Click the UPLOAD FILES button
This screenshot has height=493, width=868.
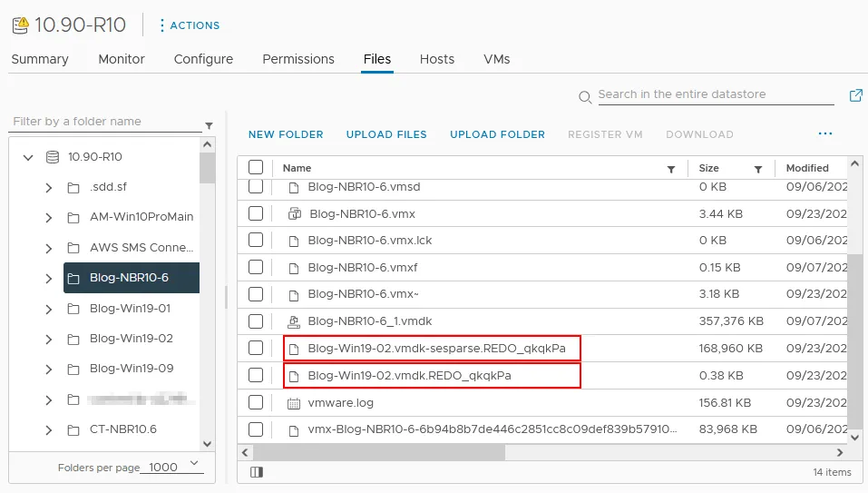tap(386, 134)
